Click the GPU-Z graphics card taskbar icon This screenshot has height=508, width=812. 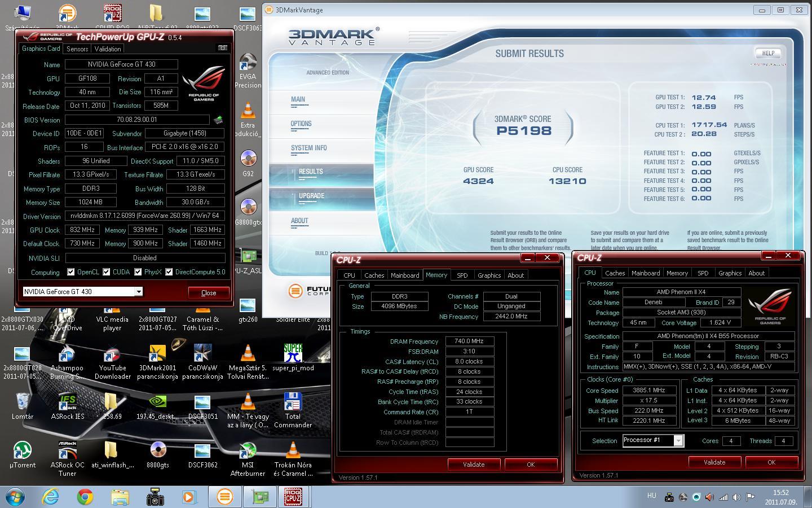pyautogui.click(x=259, y=497)
